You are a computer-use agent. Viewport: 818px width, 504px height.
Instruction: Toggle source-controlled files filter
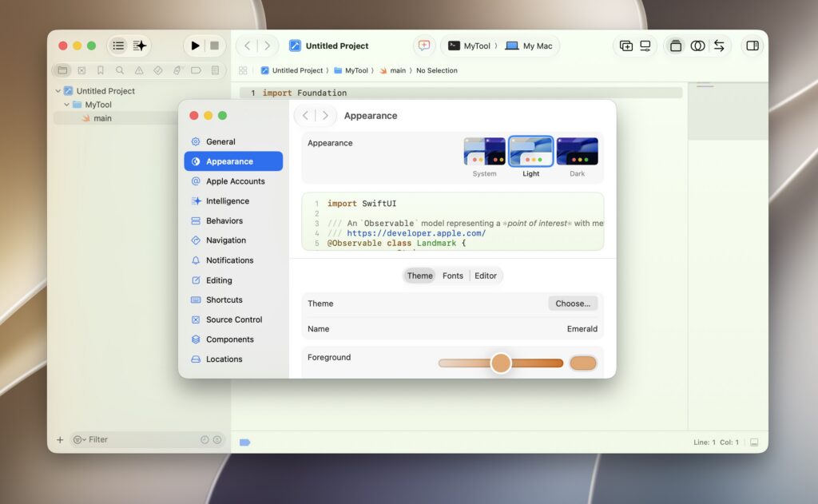click(x=217, y=440)
